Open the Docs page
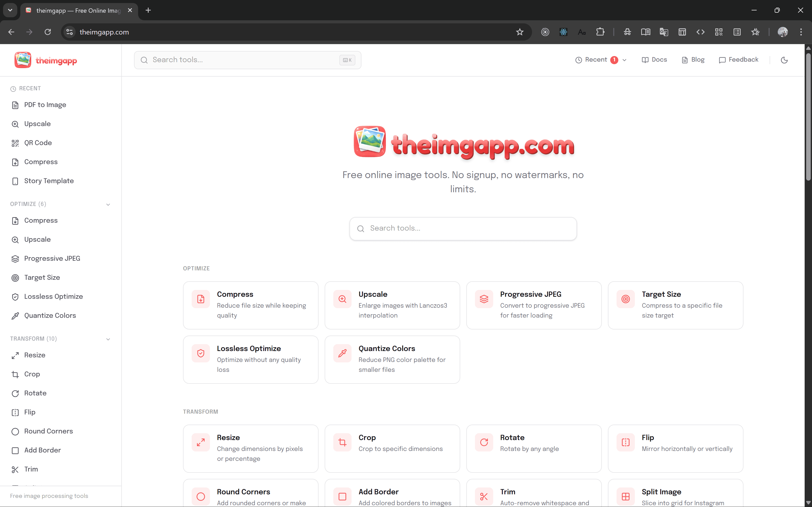 click(x=654, y=60)
